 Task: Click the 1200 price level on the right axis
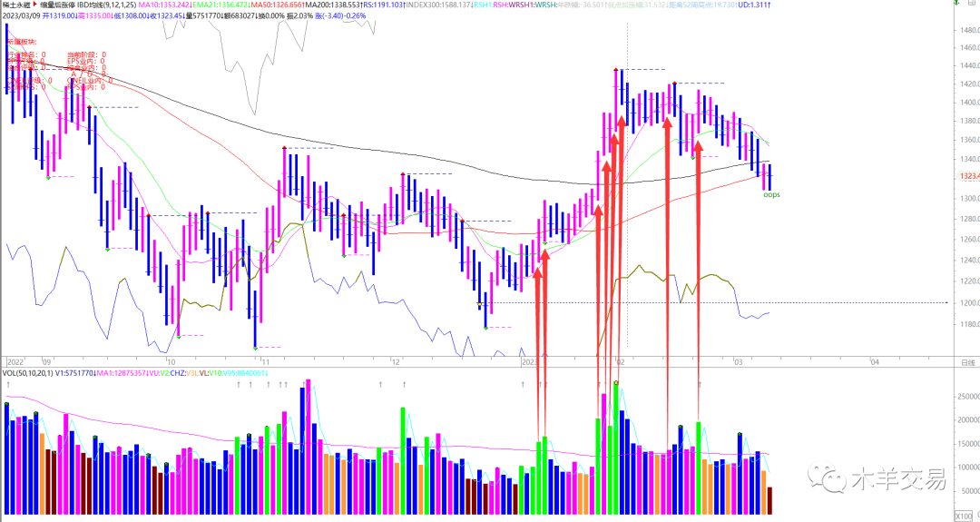click(x=969, y=302)
